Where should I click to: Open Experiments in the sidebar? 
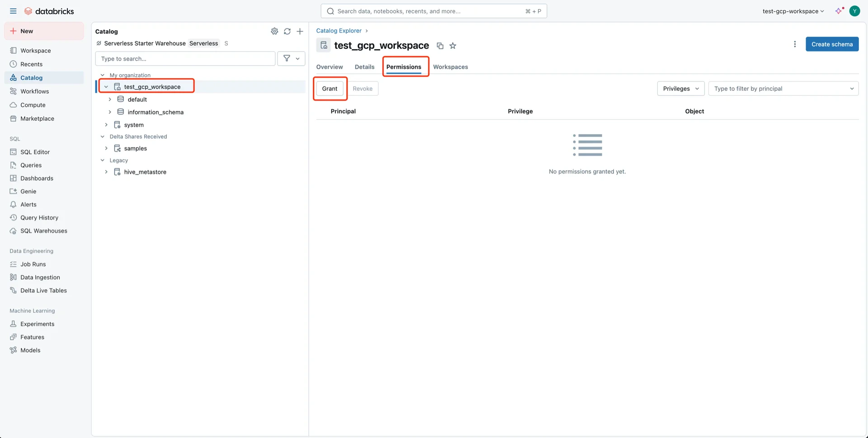click(x=44, y=324)
